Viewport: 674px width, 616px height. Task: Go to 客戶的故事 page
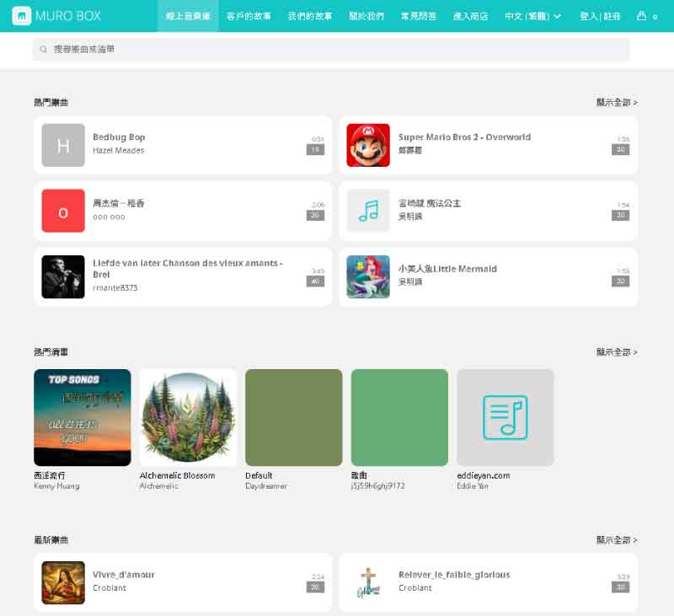[249, 16]
